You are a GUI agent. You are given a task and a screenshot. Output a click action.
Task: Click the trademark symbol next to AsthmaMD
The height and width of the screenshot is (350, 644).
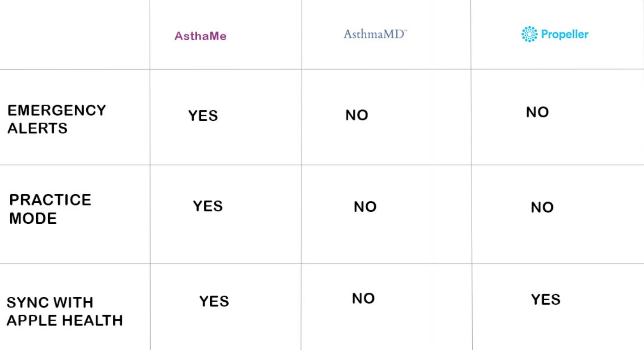405,31
